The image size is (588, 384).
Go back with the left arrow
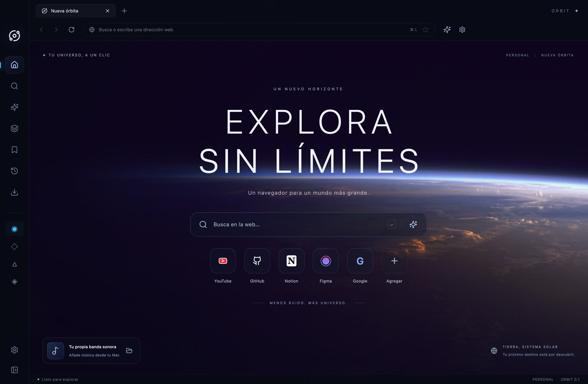(x=42, y=30)
